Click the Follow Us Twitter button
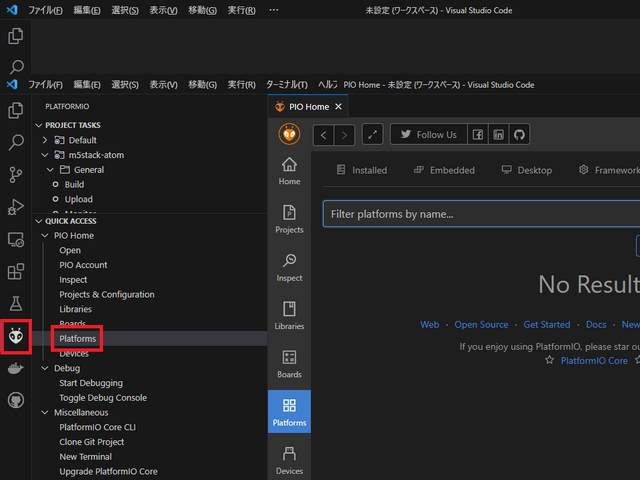 [429, 134]
